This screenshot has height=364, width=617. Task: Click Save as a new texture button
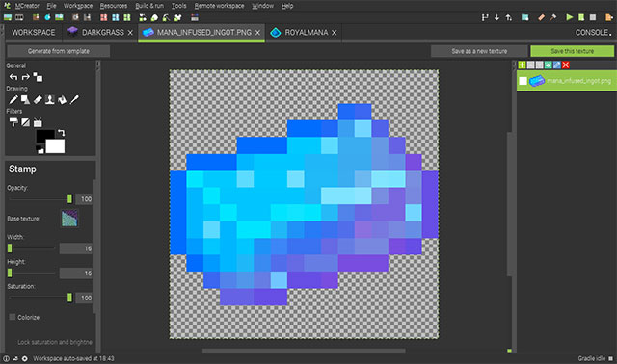click(x=479, y=51)
